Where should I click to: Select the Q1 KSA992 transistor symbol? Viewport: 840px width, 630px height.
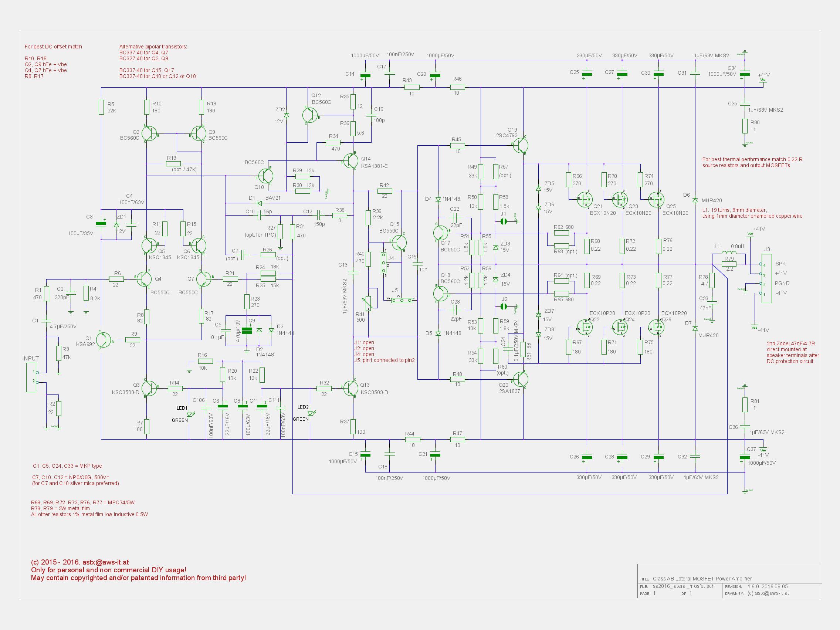[x=103, y=340]
